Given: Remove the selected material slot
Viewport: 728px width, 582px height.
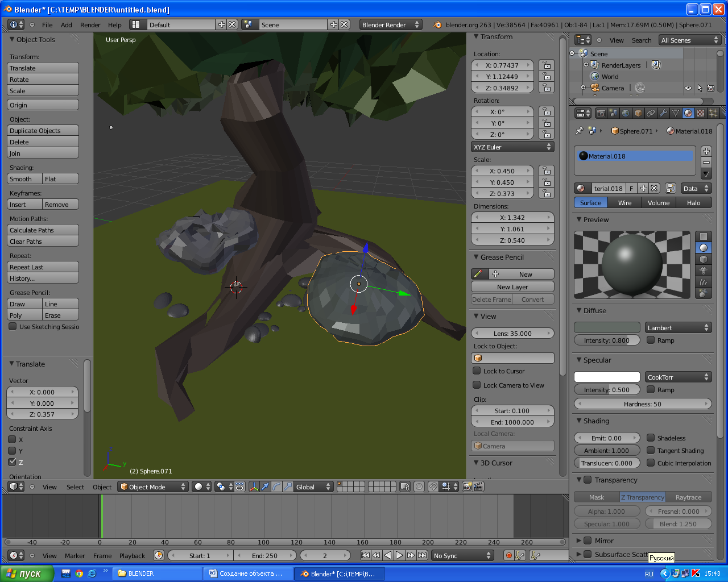Looking at the screenshot, I should click(706, 163).
